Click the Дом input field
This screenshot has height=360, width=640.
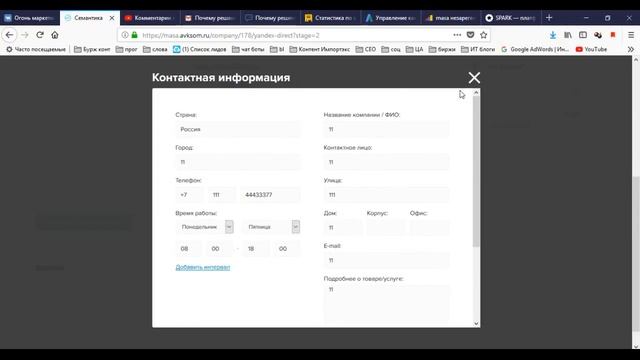coord(343,227)
